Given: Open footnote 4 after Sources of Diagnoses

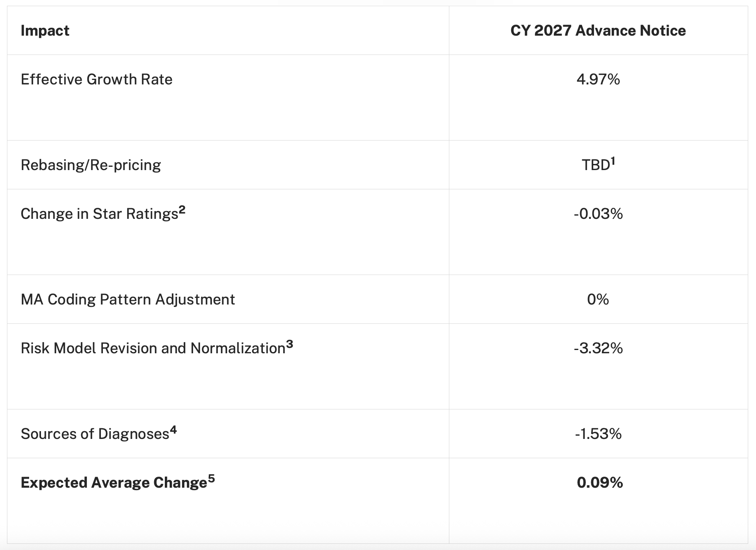Looking at the screenshot, I should click(x=173, y=430).
